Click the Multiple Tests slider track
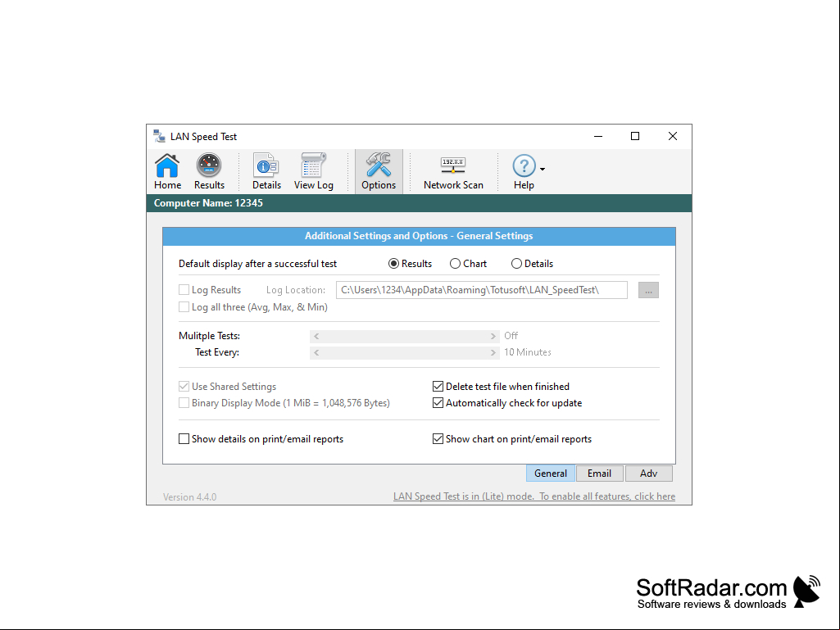 405,337
